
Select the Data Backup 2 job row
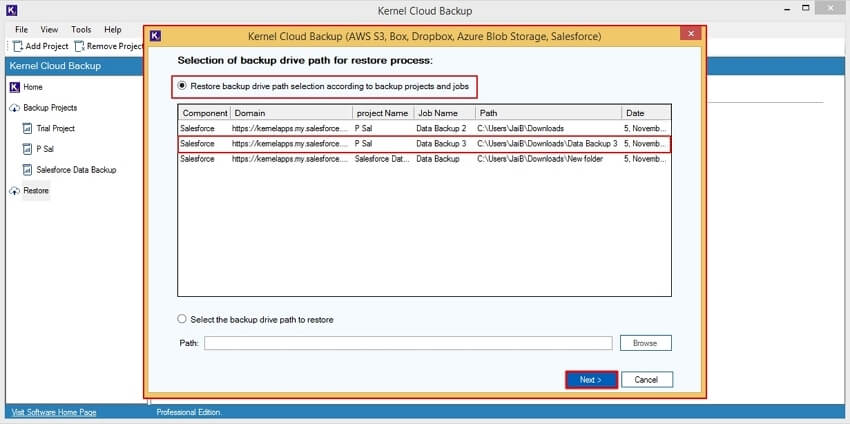tap(424, 129)
